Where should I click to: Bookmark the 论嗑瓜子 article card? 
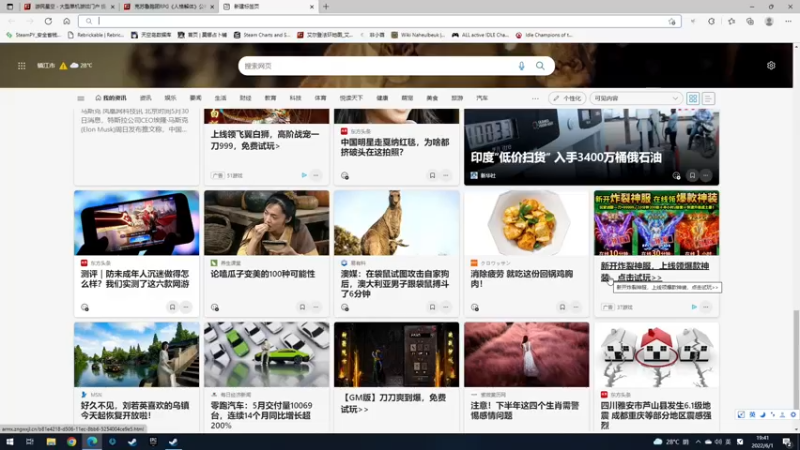click(302, 307)
